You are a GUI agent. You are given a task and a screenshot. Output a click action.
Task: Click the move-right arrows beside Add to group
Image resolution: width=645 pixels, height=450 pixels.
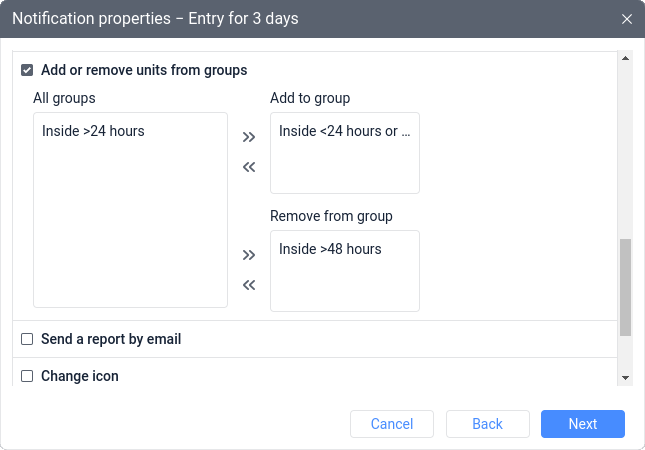pyautogui.click(x=249, y=137)
